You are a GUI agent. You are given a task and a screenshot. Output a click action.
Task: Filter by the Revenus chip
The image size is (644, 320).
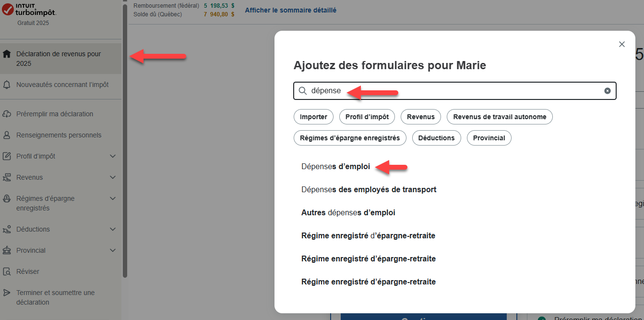click(x=421, y=117)
